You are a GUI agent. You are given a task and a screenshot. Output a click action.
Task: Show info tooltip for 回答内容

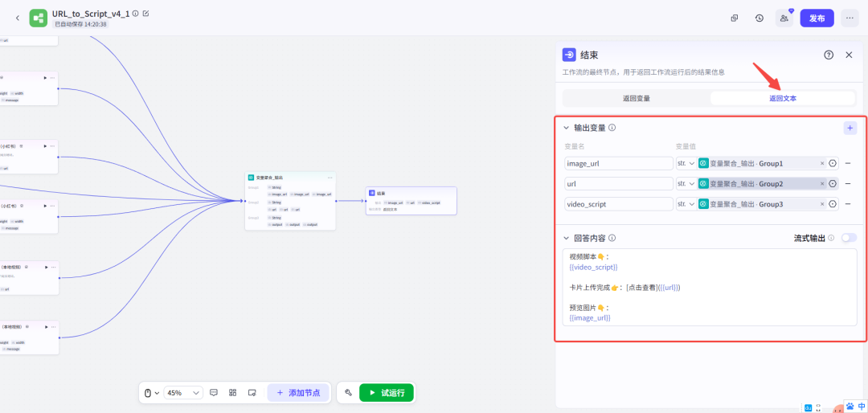pos(612,238)
